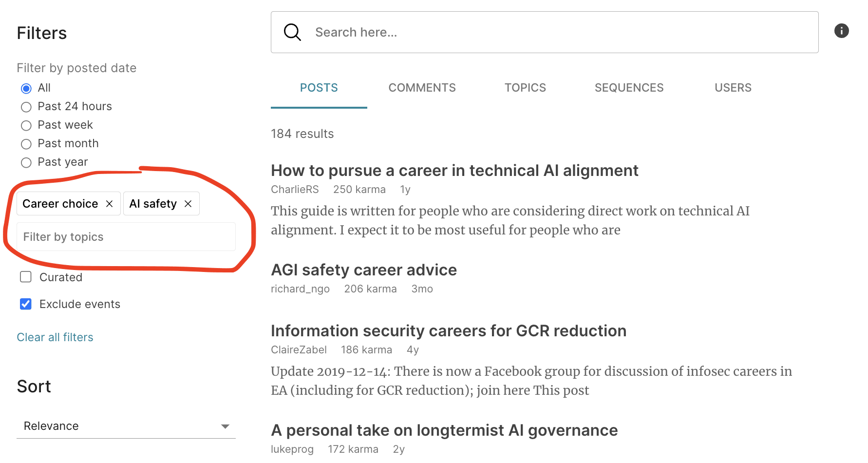Switch to the Topics tab
The width and height of the screenshot is (868, 463).
[x=525, y=88]
